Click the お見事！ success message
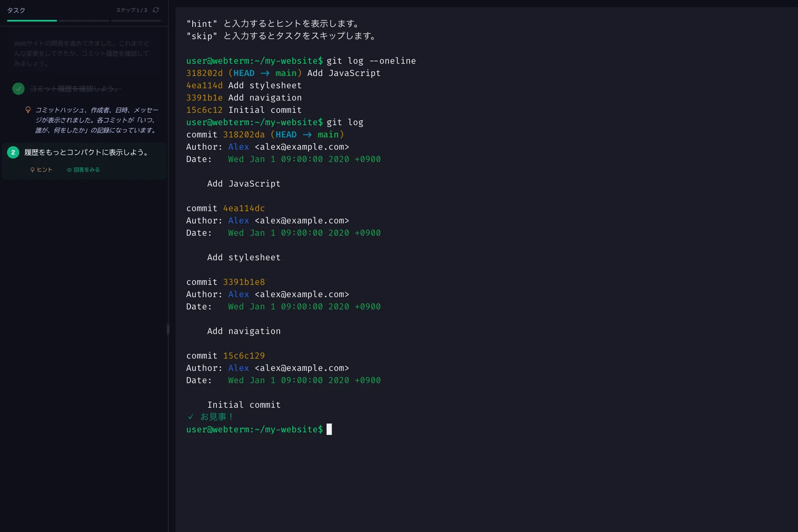 coord(211,417)
